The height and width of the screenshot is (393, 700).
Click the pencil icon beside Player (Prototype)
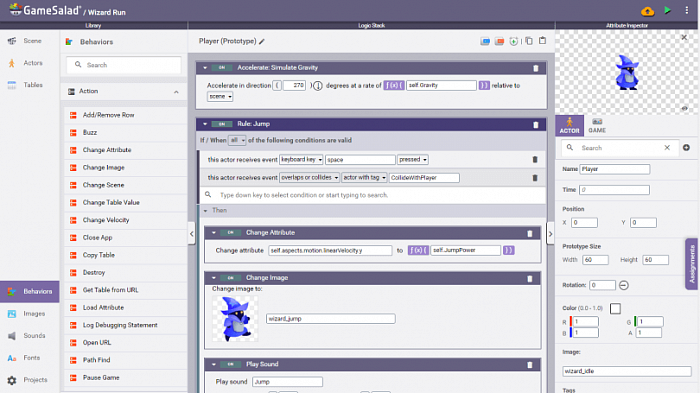(262, 42)
